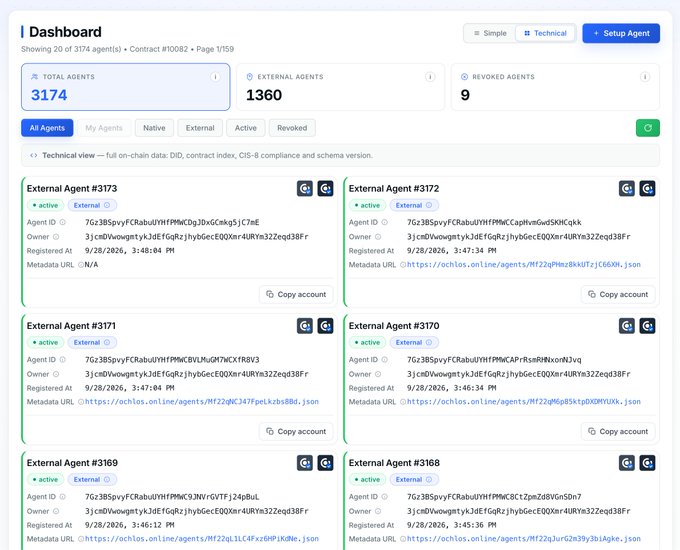Open metadata URL link of Agent #3169
Image resolution: width=680 pixels, height=550 pixels.
pyautogui.click(x=202, y=539)
